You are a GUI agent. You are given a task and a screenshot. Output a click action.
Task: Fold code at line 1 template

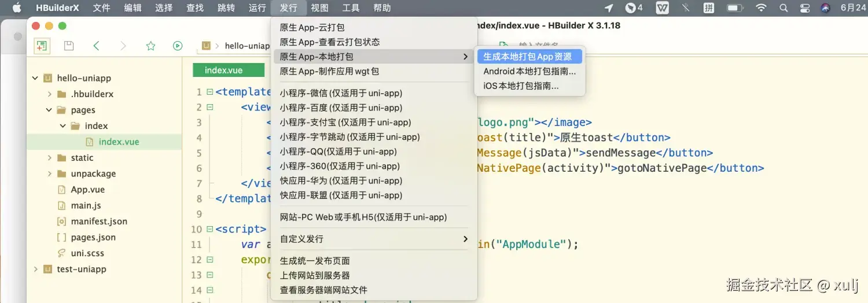(x=209, y=92)
